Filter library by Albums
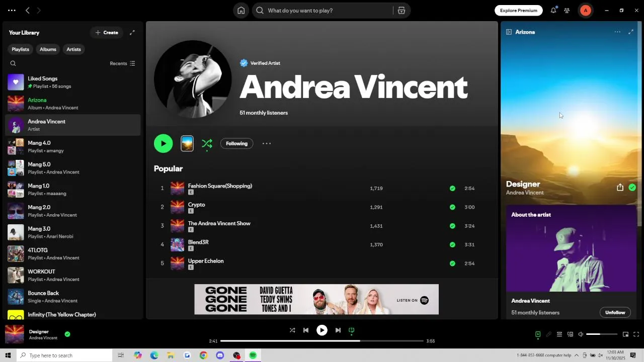The image size is (644, 362). (x=48, y=49)
